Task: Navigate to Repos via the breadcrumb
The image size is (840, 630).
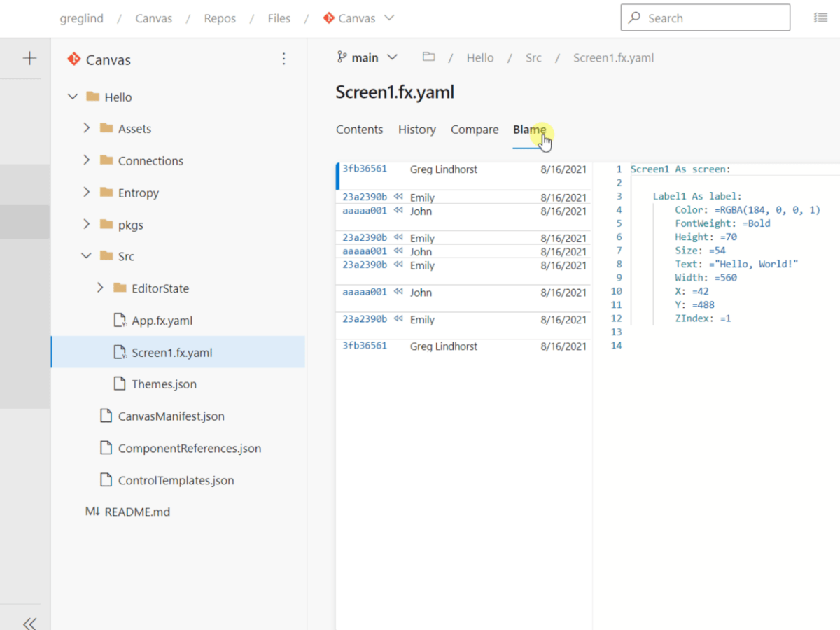Action: pyautogui.click(x=219, y=18)
